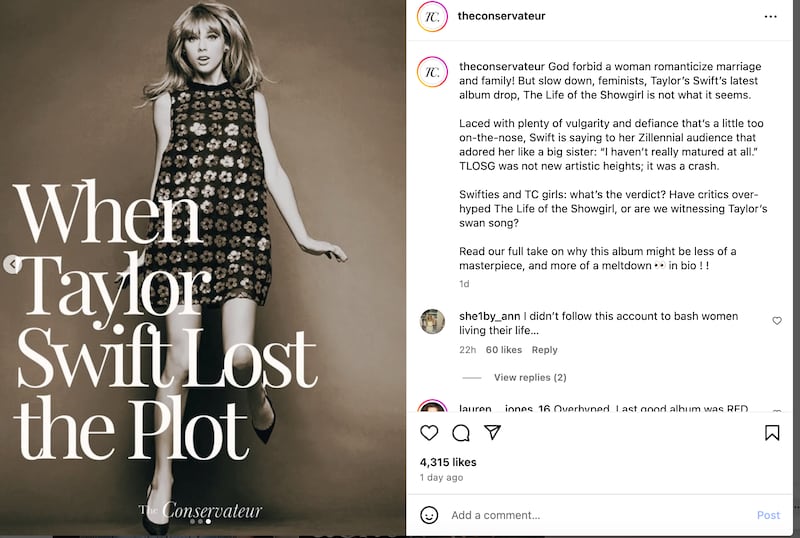Save the post with the bookmark icon
This screenshot has width=800, height=538.
(772, 433)
